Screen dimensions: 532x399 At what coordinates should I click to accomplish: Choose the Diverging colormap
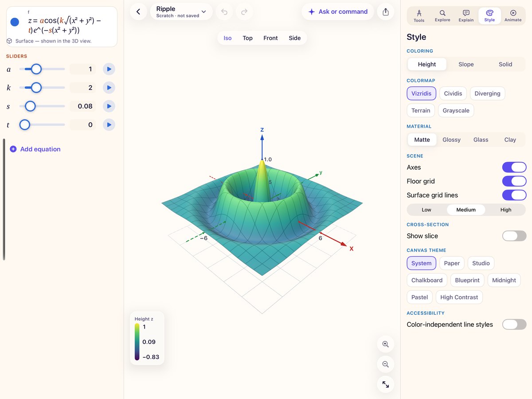point(487,94)
